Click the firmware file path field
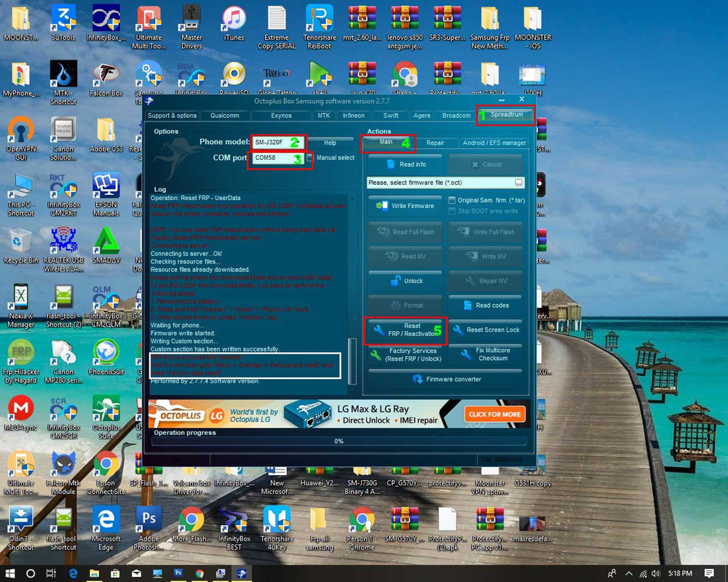The height and width of the screenshot is (582, 728). pos(440,183)
